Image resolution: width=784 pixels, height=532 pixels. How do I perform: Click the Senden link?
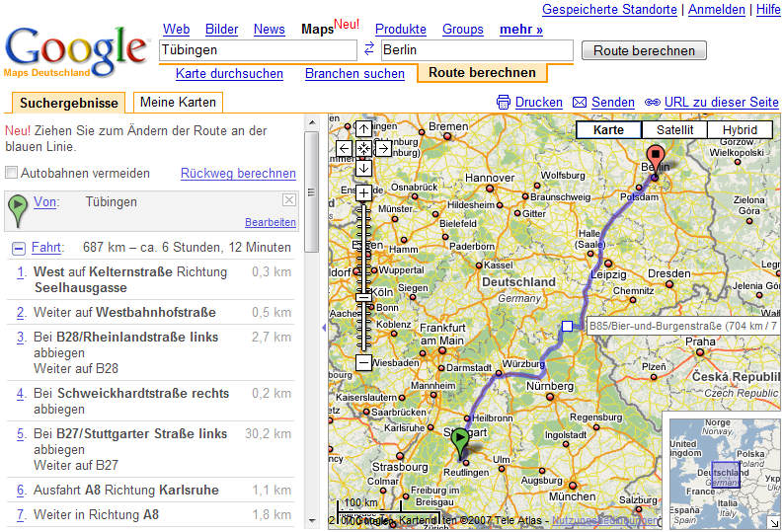tap(612, 102)
